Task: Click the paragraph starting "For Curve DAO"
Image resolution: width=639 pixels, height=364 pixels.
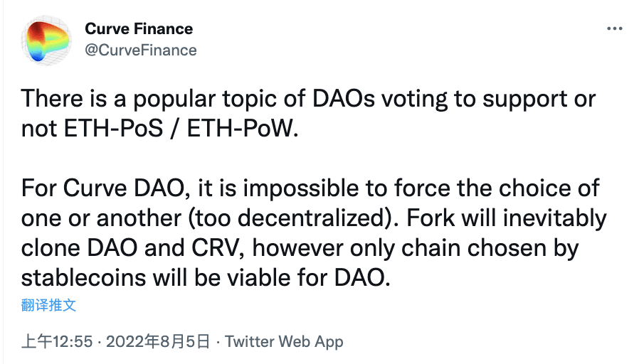Action: [314, 233]
